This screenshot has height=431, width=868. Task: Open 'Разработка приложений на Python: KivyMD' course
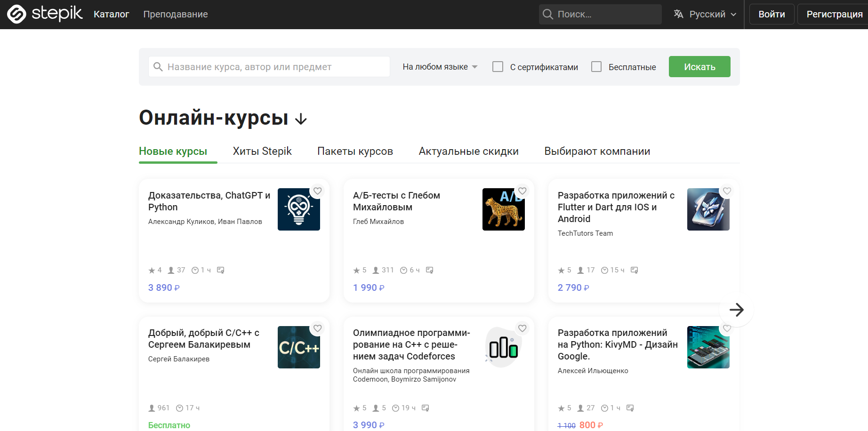click(618, 344)
